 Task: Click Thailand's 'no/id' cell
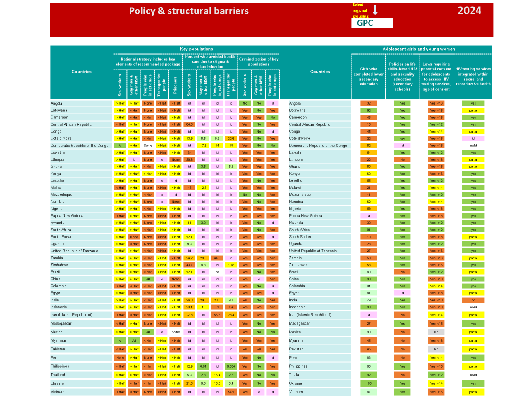point(473,375)
